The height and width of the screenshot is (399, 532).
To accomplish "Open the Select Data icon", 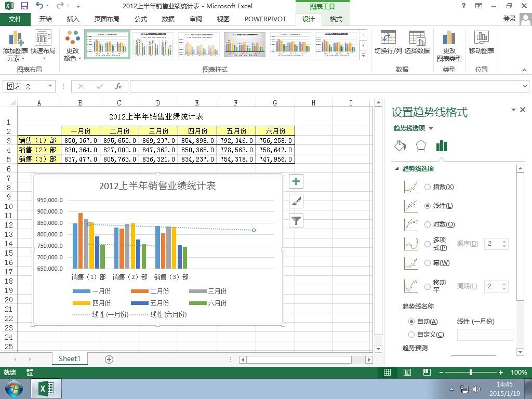I will tap(417, 43).
